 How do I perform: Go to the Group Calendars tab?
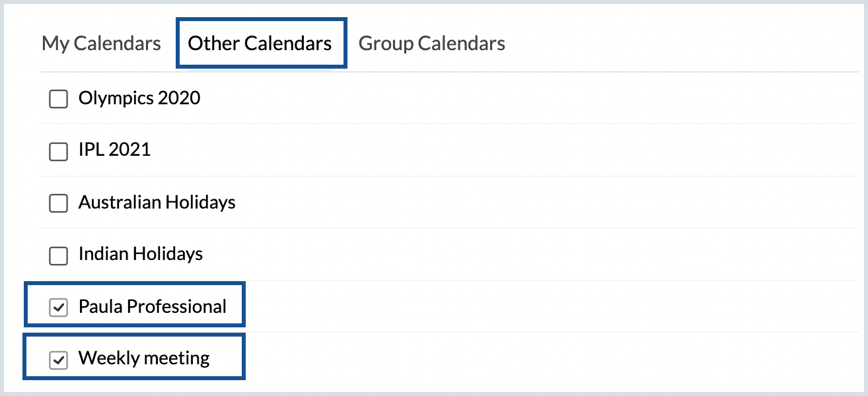pyautogui.click(x=431, y=44)
